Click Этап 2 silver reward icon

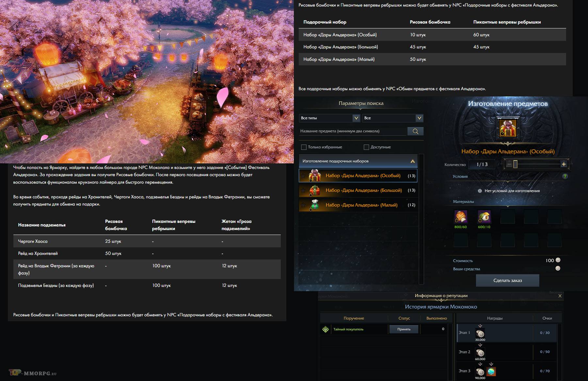tap(480, 353)
